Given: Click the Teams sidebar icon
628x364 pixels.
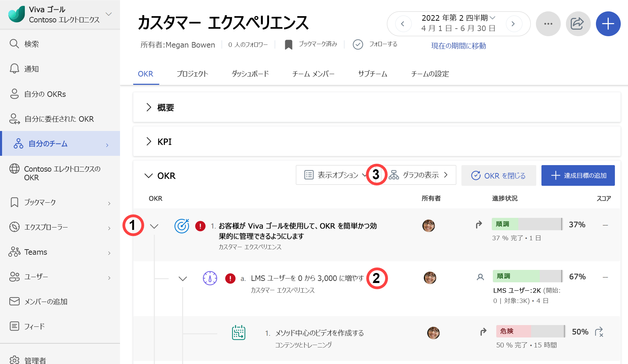Looking at the screenshot, I should pos(14,252).
